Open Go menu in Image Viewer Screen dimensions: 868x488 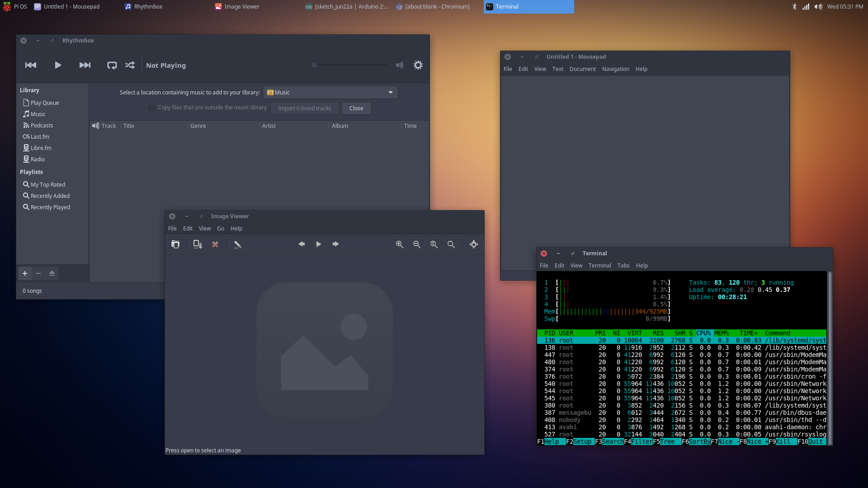pyautogui.click(x=221, y=228)
